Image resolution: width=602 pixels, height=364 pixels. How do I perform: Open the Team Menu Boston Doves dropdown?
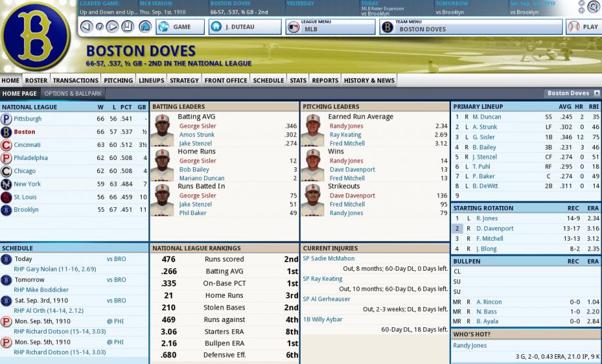point(471,27)
